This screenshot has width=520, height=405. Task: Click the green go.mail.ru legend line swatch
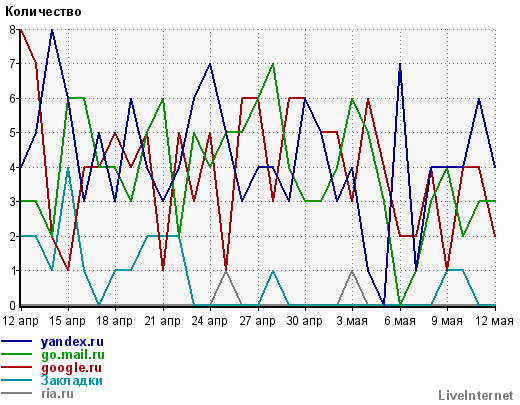[x=17, y=354]
